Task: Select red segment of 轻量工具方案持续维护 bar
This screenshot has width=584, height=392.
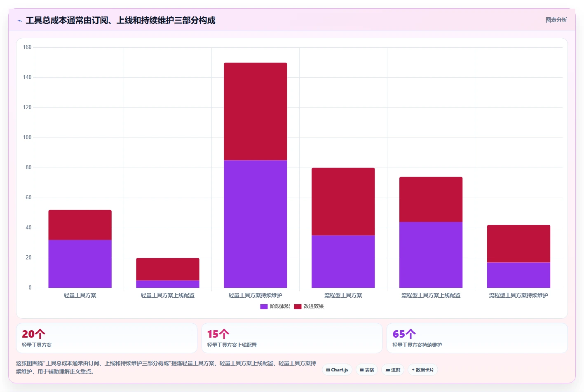Action: coord(256,112)
